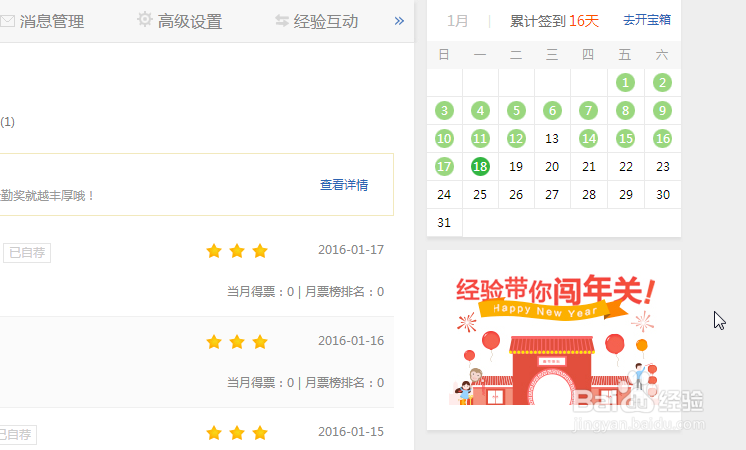Select checked-in day 7 on the calendar
The height and width of the screenshot is (450, 746).
[x=589, y=111]
